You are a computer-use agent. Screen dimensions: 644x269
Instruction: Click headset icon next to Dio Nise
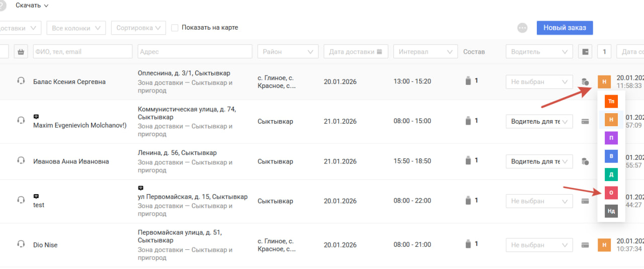21,244
